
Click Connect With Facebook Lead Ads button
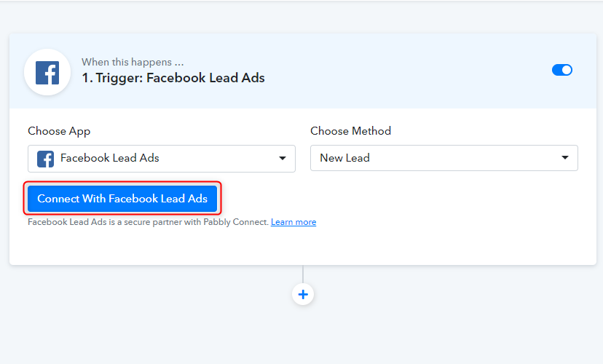(122, 198)
